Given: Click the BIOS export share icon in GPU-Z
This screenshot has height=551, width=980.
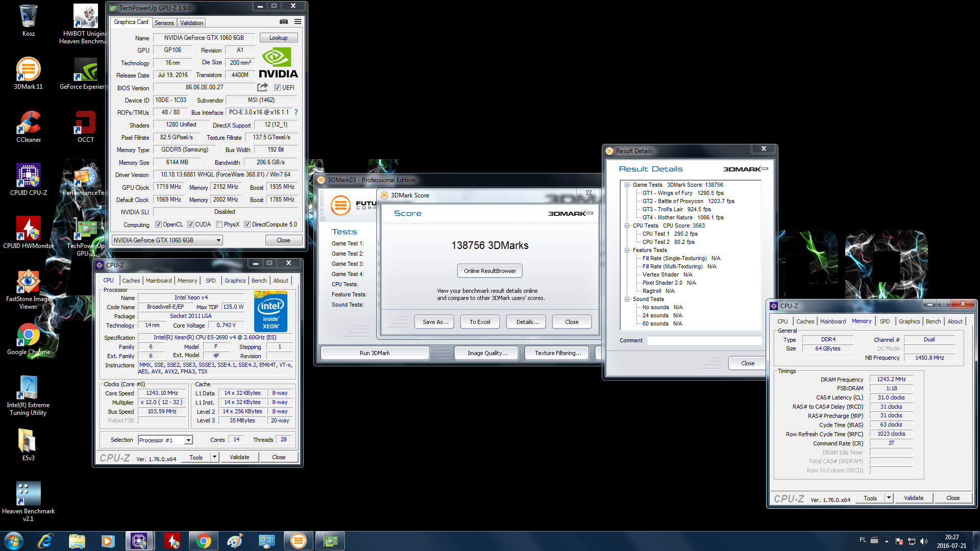Looking at the screenshot, I should tap(262, 87).
